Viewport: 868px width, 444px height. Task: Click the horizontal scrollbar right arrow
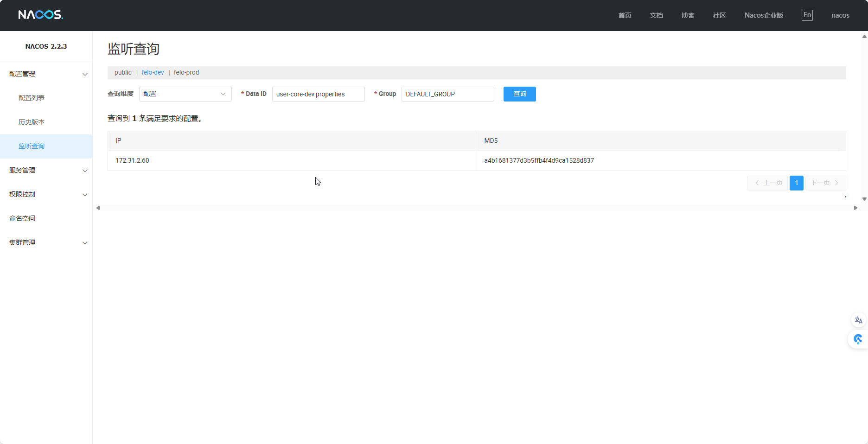click(855, 208)
